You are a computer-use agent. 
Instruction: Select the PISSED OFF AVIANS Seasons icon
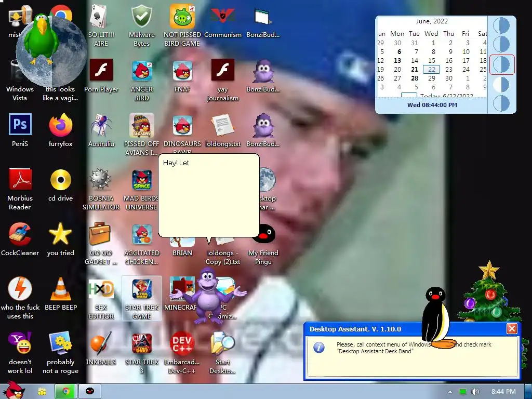coord(142,135)
